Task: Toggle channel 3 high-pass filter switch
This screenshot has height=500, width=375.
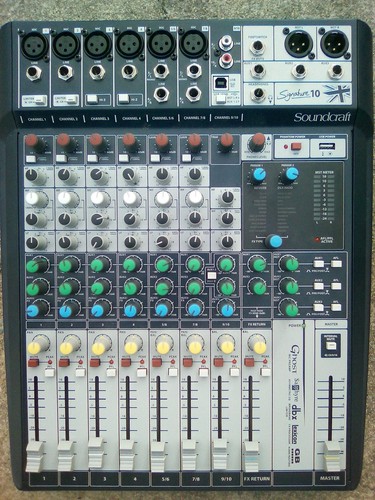Action: coord(93,158)
